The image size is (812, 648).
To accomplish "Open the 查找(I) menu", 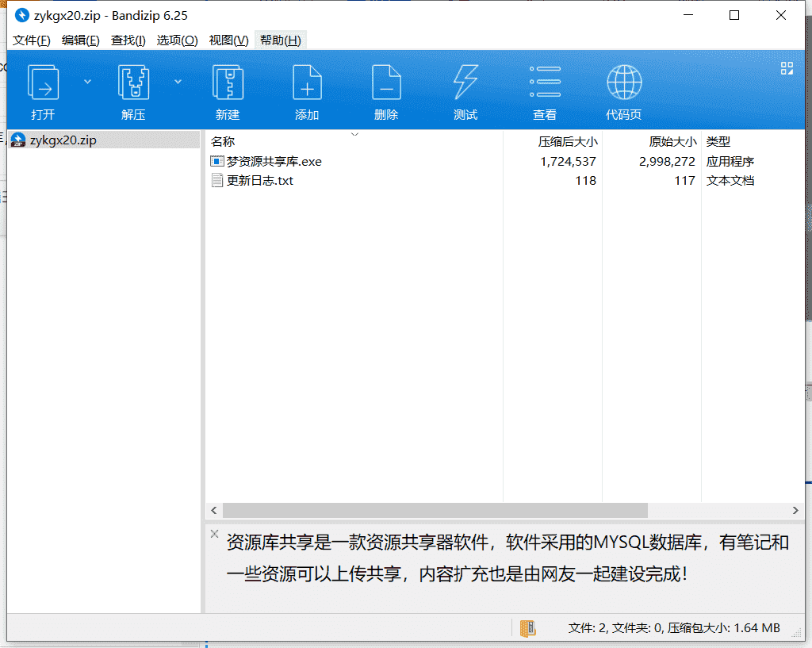I will coord(128,40).
